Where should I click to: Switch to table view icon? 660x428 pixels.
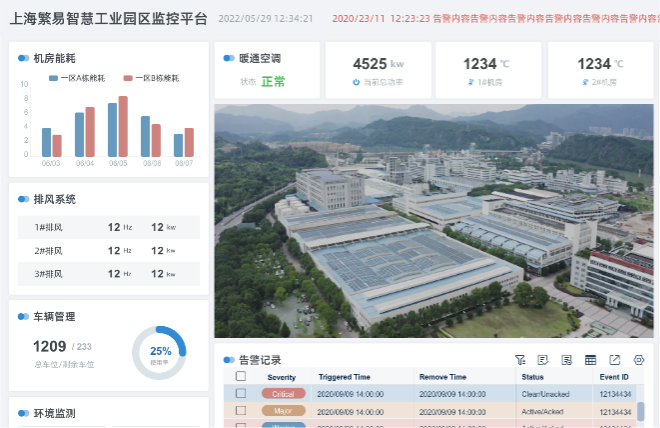pyautogui.click(x=591, y=360)
